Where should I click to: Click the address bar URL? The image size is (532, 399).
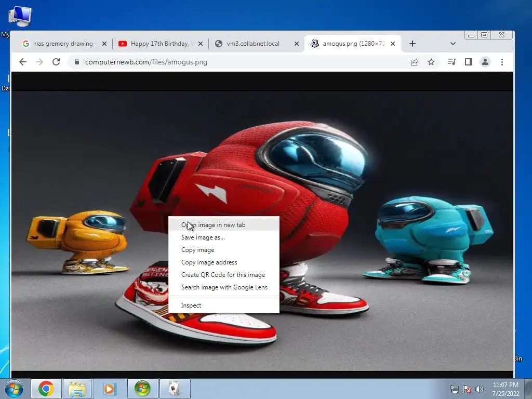click(146, 62)
